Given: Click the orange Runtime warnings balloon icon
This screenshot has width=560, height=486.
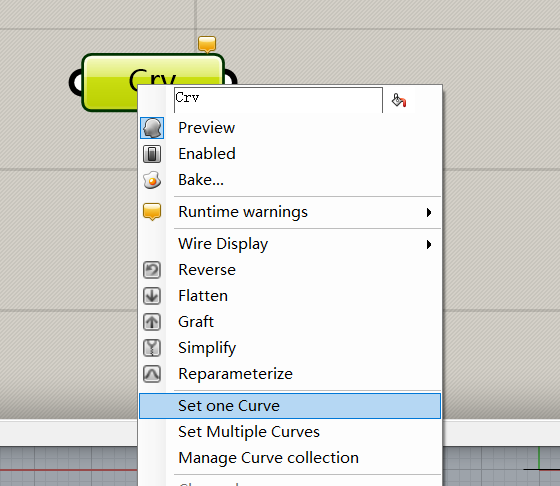Looking at the screenshot, I should (x=152, y=212).
